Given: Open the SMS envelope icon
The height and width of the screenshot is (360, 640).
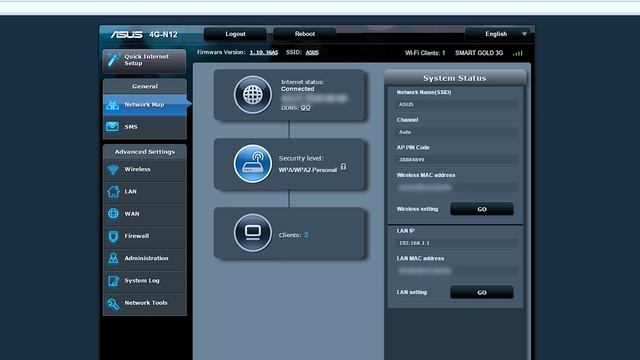Looking at the screenshot, I should point(113,127).
